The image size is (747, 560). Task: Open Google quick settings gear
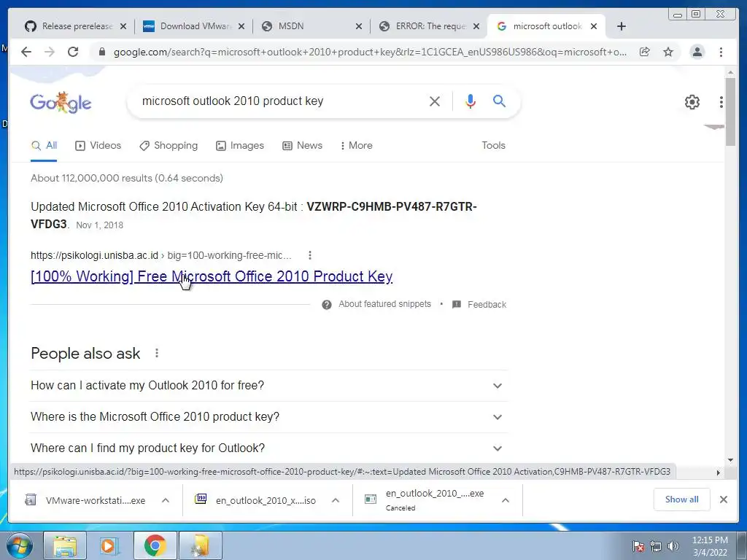click(x=692, y=102)
